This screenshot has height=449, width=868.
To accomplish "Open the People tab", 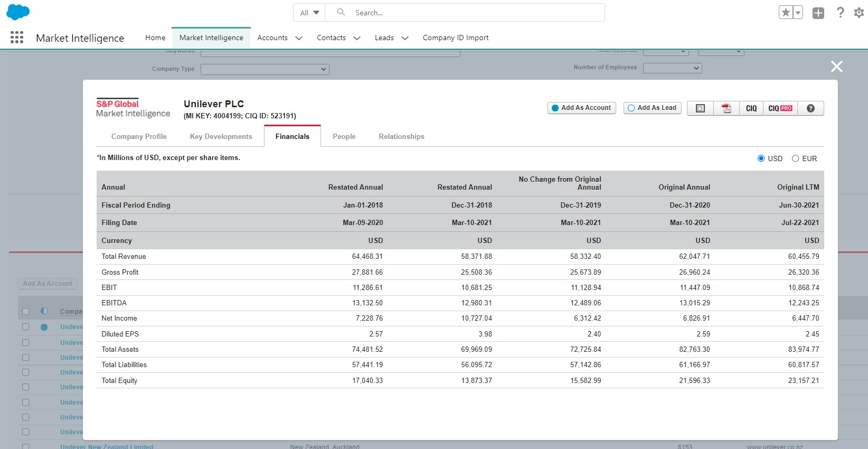I will coord(344,136).
